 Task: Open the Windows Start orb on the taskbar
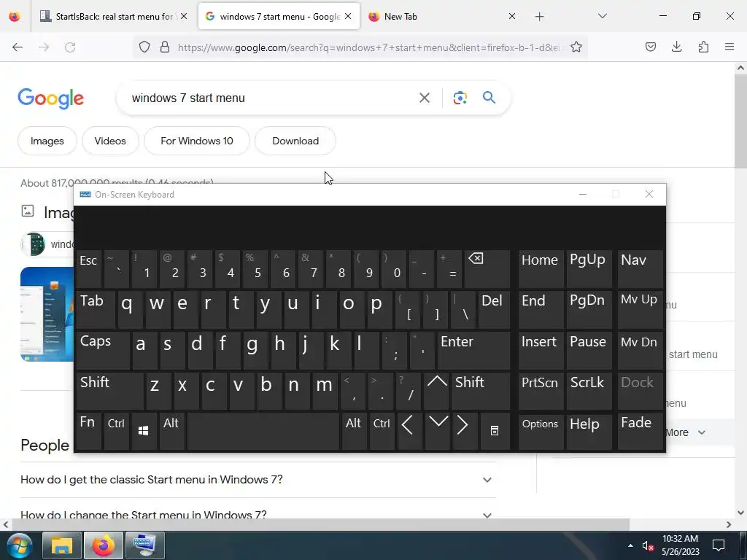(x=20, y=545)
